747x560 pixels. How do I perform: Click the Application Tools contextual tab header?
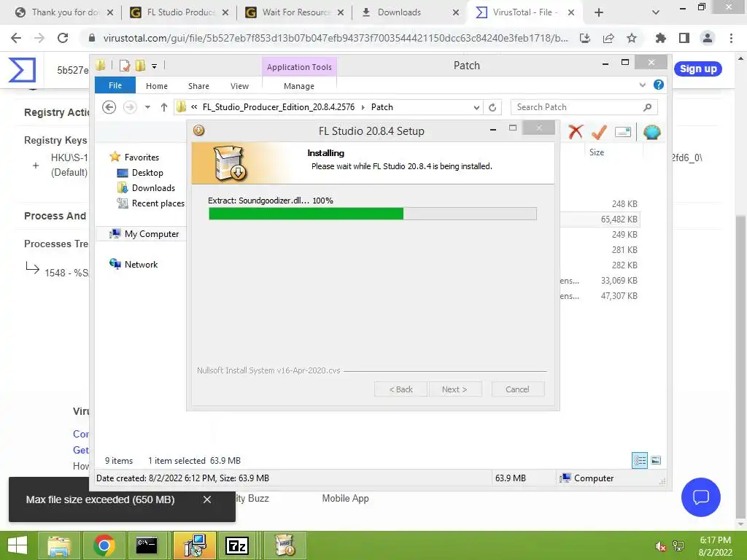coord(299,67)
